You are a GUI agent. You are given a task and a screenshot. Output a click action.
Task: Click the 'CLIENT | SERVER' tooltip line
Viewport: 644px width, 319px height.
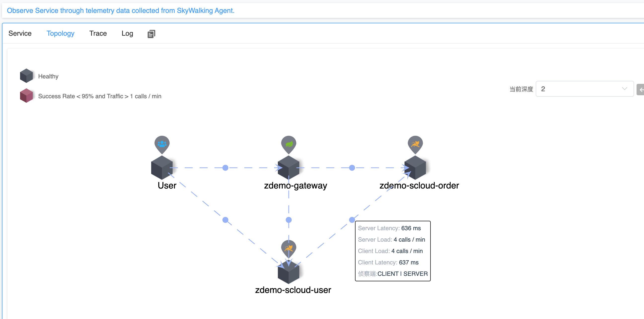(393, 274)
